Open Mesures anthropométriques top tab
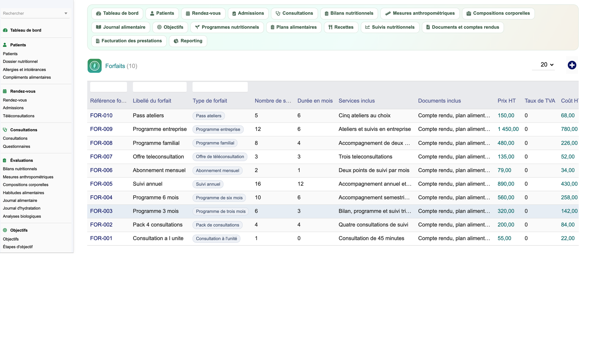The image size is (589, 364). (x=420, y=13)
